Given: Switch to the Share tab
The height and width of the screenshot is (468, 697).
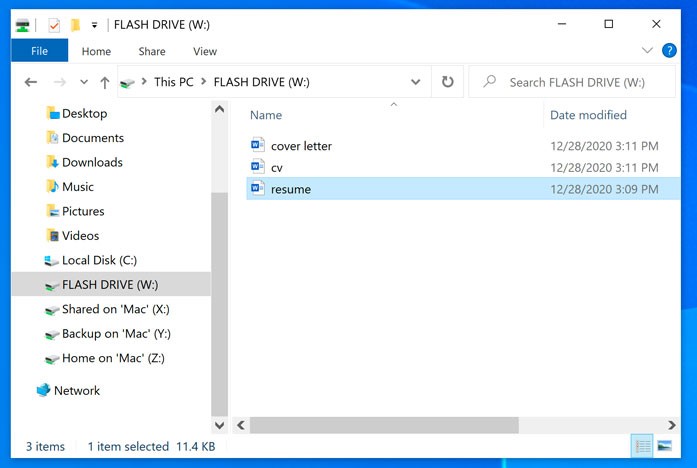Looking at the screenshot, I should [x=152, y=51].
